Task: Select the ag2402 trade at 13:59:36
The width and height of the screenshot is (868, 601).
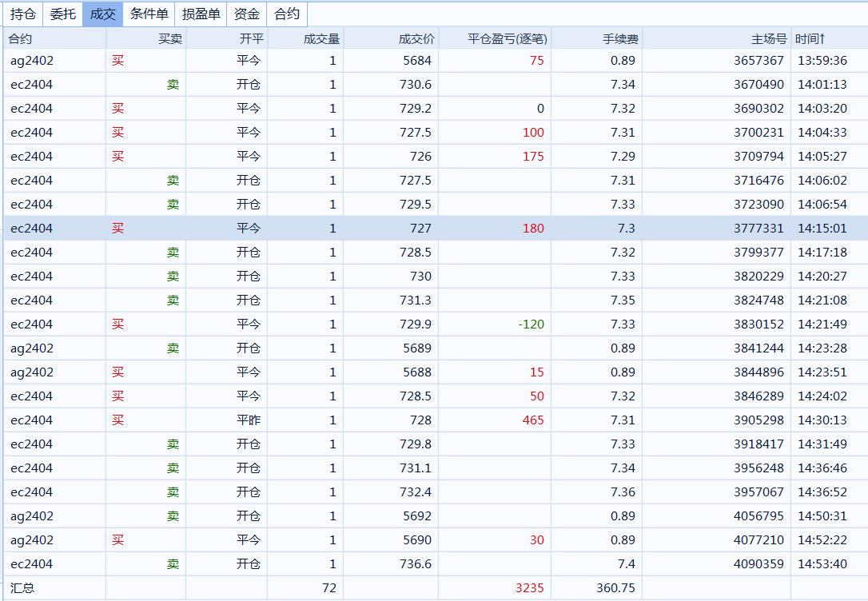Action: point(436,60)
